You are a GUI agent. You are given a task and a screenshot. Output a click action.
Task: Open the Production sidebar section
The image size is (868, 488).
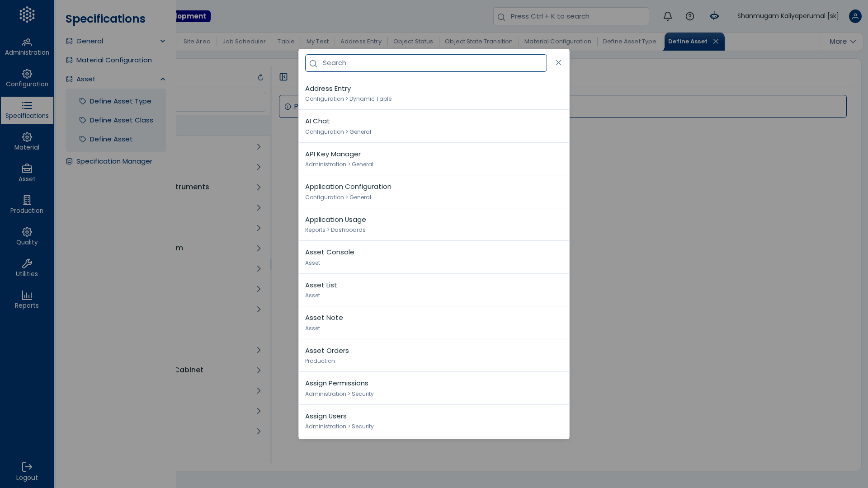(x=27, y=205)
